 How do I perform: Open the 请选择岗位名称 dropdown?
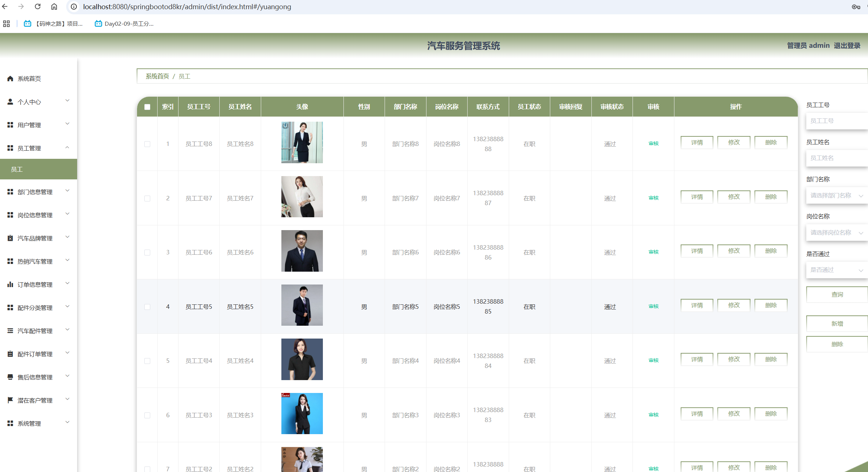click(837, 233)
